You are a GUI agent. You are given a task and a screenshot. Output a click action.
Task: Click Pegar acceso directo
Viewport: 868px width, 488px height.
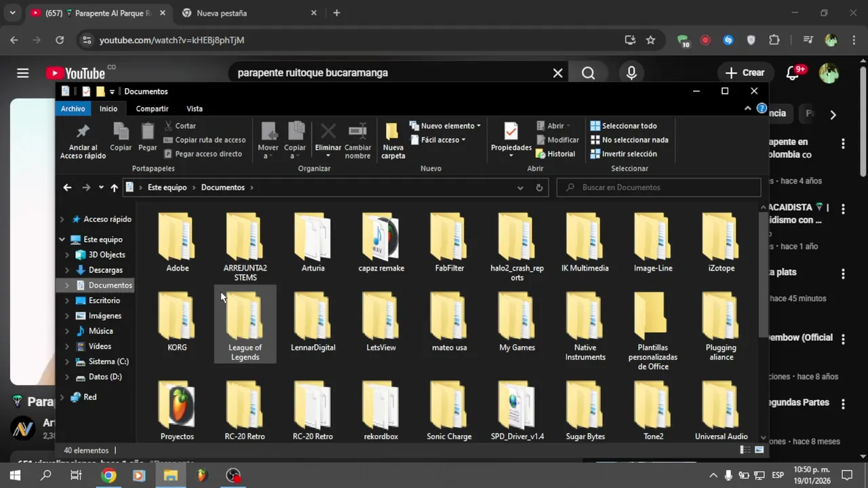coord(203,154)
